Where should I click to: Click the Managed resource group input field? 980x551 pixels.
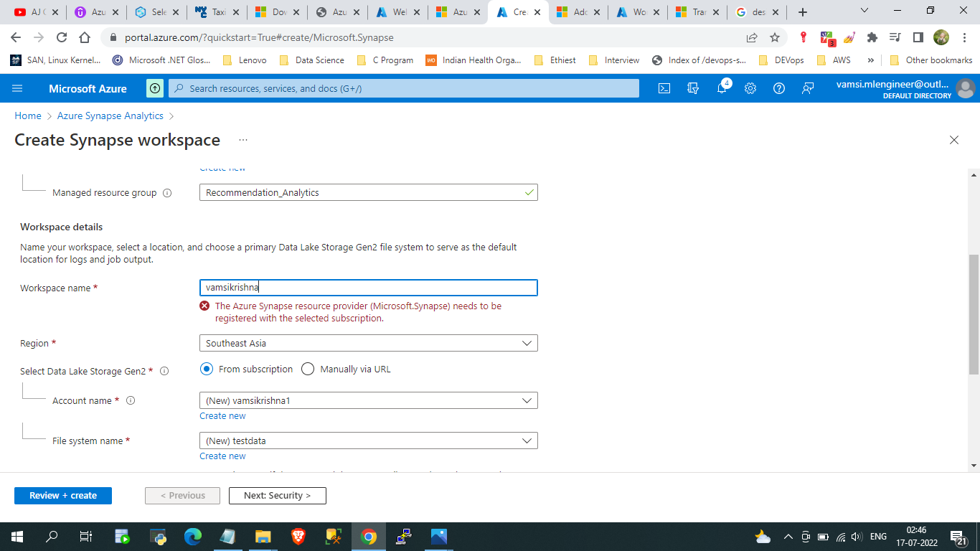[369, 192]
